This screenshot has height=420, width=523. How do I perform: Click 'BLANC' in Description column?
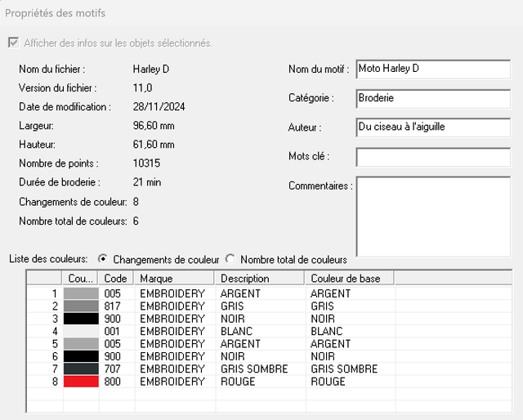(236, 331)
